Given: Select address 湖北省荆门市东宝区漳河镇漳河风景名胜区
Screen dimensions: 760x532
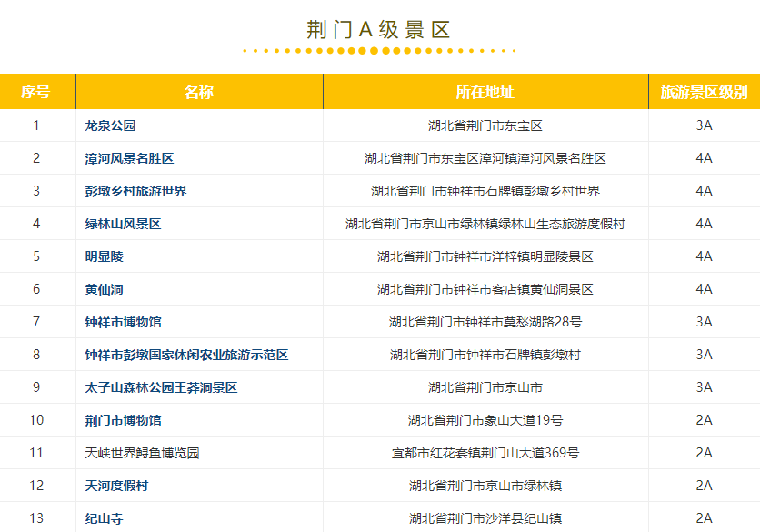Looking at the screenshot, I should pyautogui.click(x=485, y=158).
